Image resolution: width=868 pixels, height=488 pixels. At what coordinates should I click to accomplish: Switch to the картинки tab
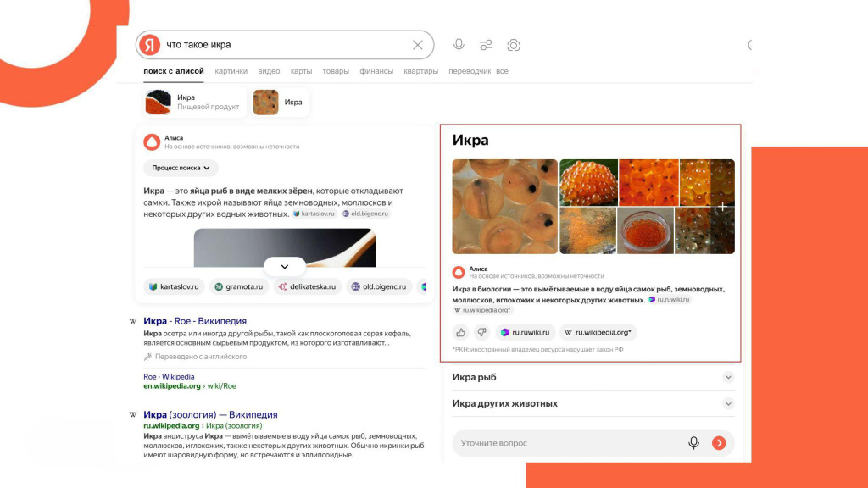point(231,71)
